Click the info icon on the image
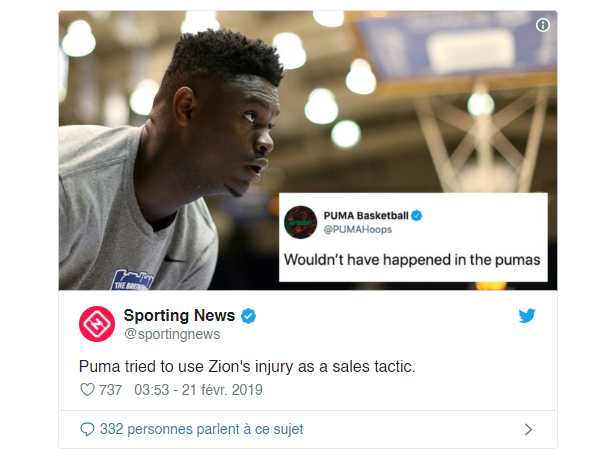 tap(542, 25)
